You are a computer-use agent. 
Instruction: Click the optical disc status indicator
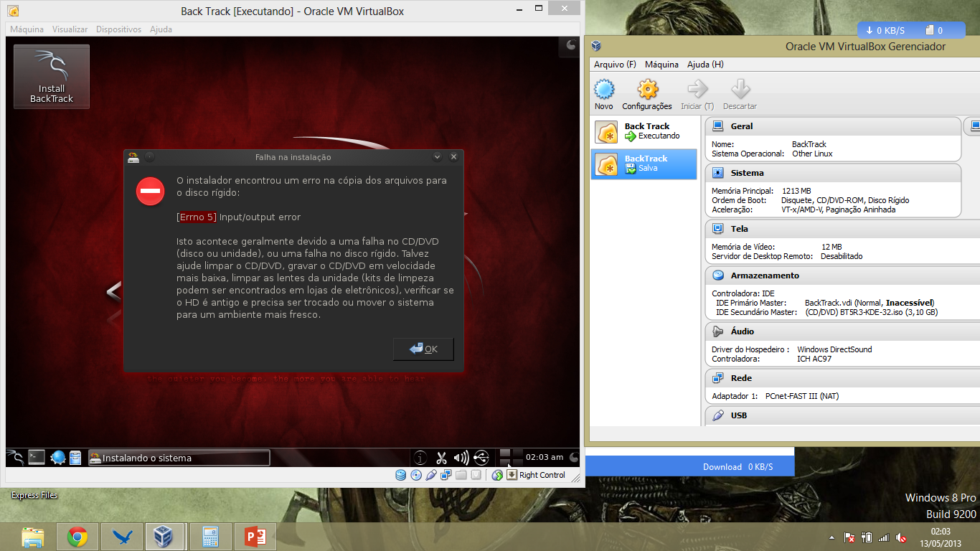coord(416,475)
